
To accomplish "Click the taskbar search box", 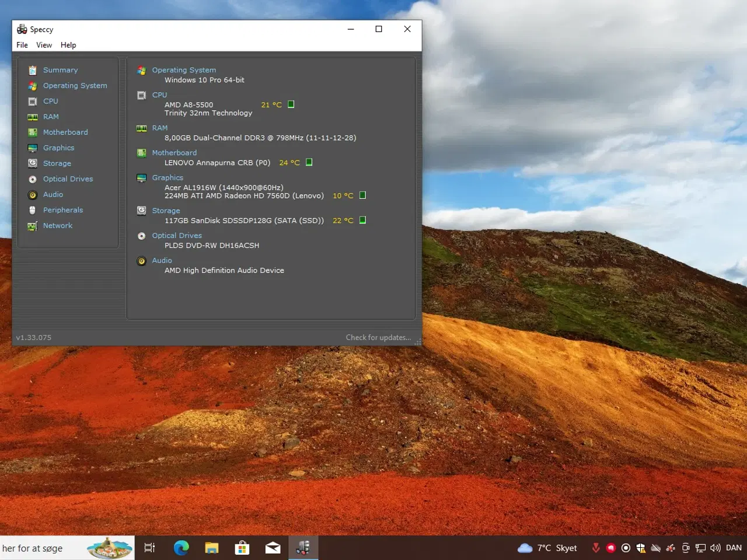I will pyautogui.click(x=67, y=548).
